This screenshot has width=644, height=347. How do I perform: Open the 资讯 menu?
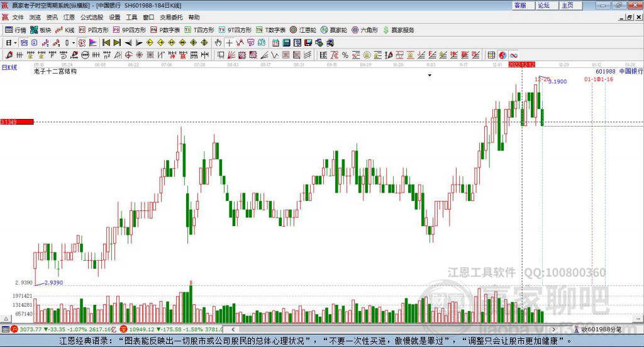(x=52, y=17)
